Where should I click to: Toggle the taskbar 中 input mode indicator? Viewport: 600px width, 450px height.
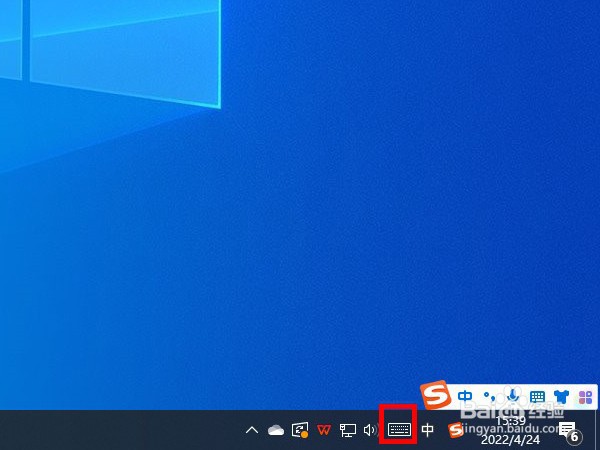(427, 430)
